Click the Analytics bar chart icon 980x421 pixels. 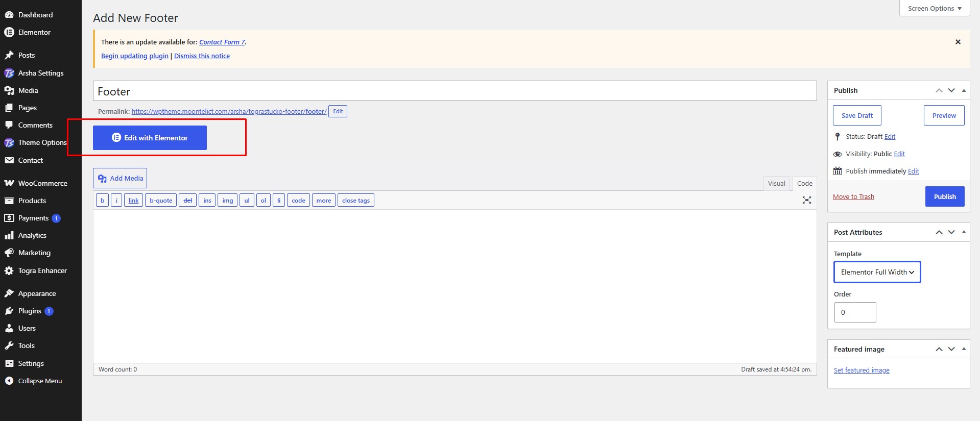click(x=9, y=235)
